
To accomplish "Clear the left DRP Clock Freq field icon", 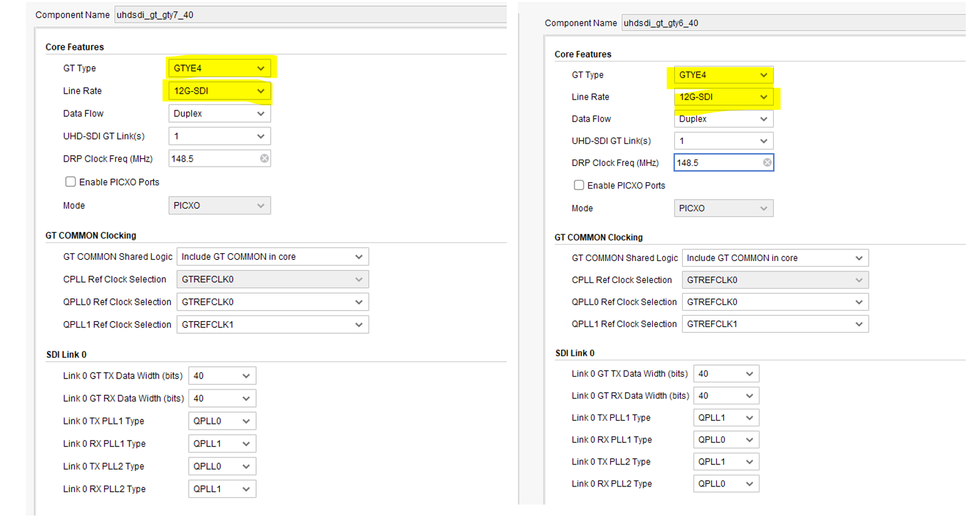I will (x=264, y=159).
